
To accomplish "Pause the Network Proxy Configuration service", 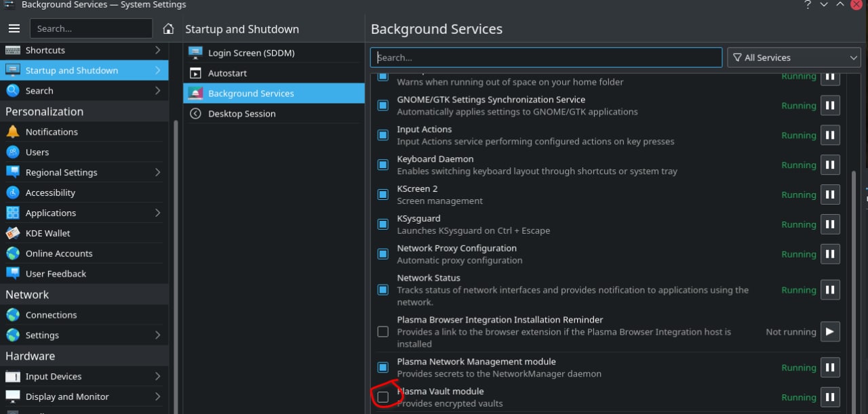I will click(x=830, y=255).
